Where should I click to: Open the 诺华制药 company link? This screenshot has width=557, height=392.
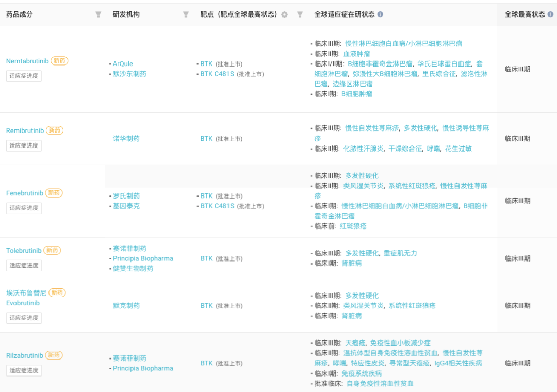click(x=126, y=139)
